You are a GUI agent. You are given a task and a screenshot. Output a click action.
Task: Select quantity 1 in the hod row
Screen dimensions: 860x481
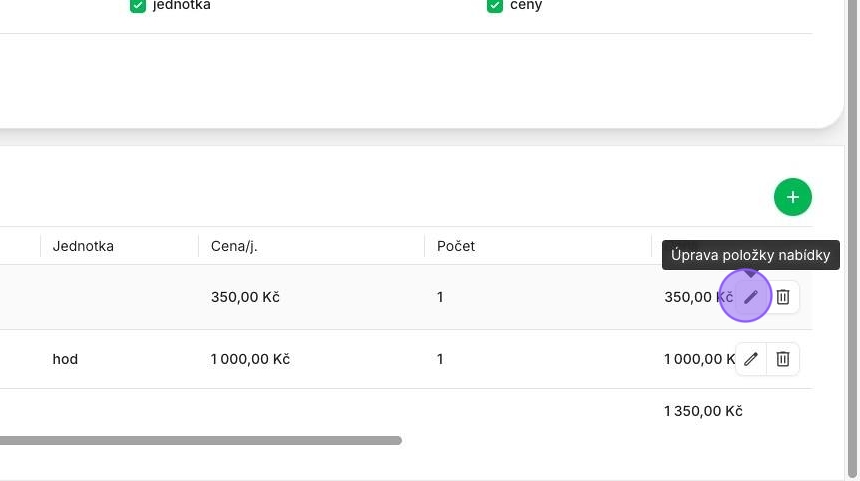coord(440,359)
